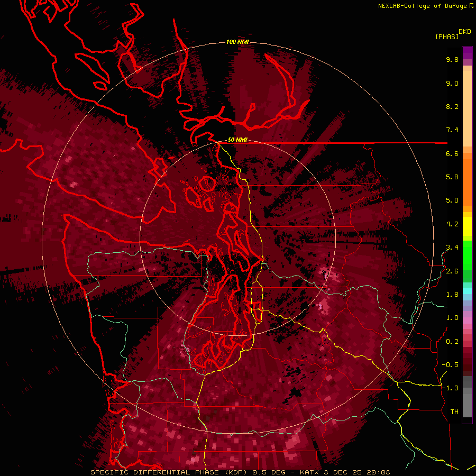Click the DKD product label
Viewport: 476px width, 476px height.
click(x=464, y=32)
